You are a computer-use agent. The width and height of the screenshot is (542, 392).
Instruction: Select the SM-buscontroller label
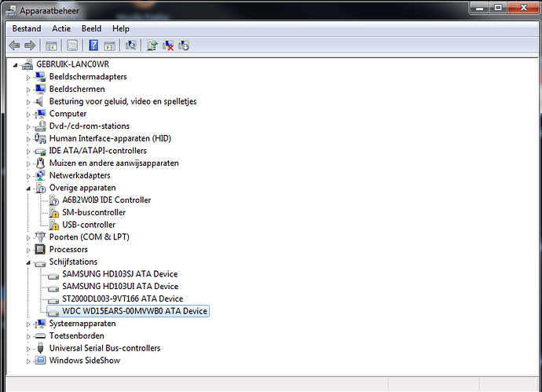pyautogui.click(x=93, y=213)
